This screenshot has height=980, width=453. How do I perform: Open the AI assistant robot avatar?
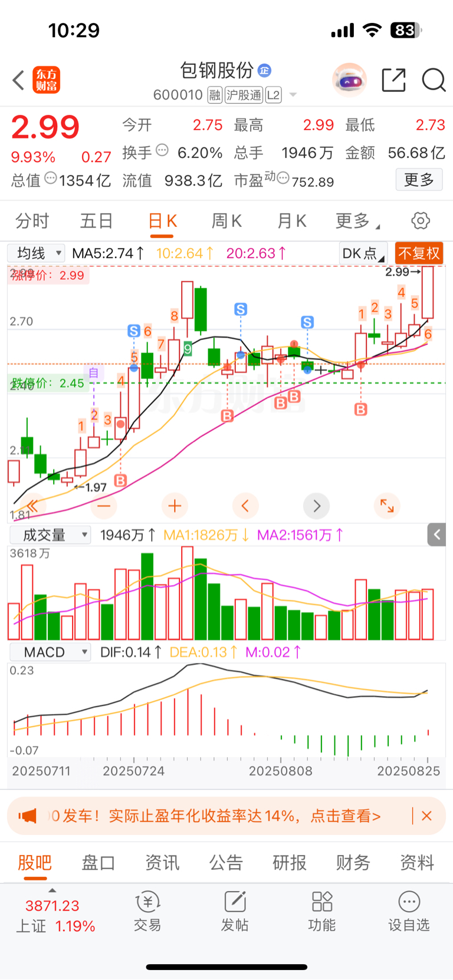[x=349, y=80]
